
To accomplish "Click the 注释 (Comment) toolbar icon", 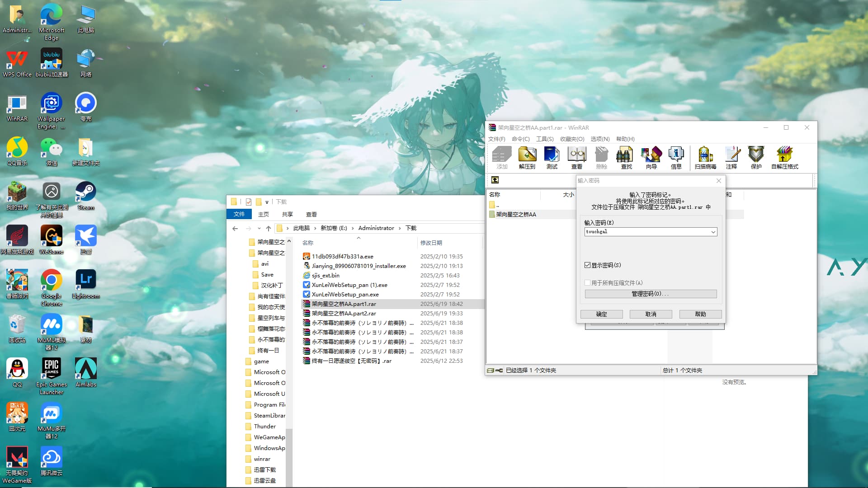I will point(731,157).
